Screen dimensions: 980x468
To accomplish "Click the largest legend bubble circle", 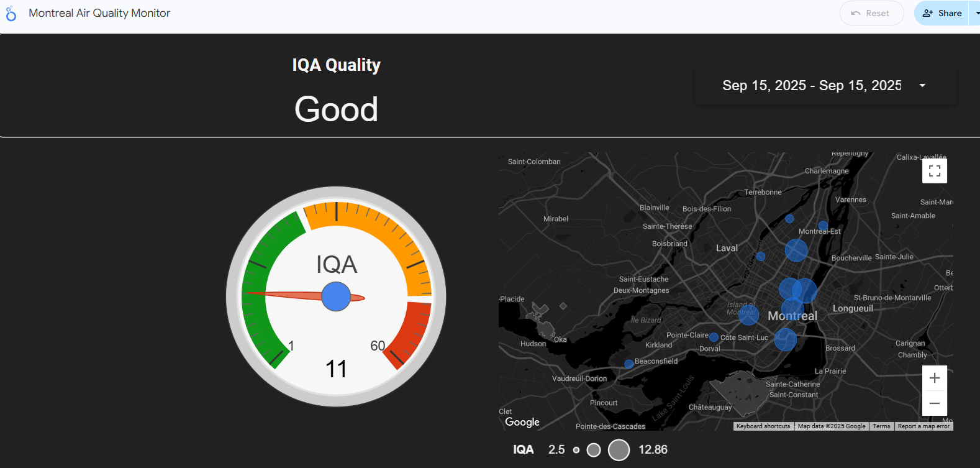I will (x=619, y=450).
